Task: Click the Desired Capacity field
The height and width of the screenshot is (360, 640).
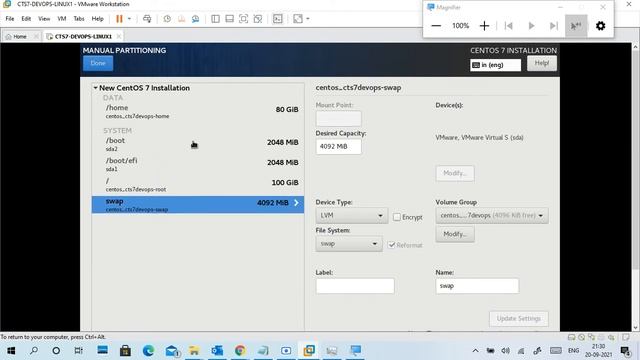Action: click(x=338, y=147)
